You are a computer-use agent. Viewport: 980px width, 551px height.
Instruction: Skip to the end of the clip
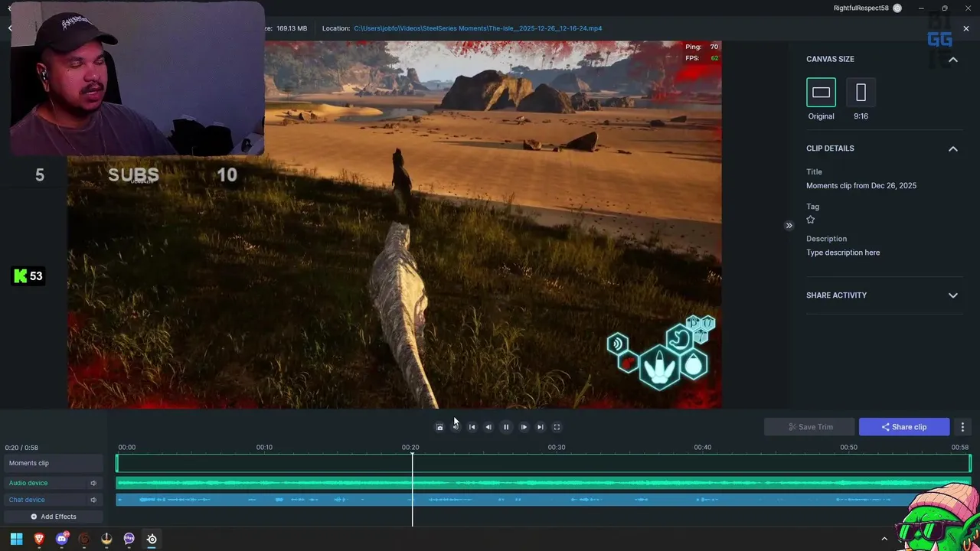point(540,427)
